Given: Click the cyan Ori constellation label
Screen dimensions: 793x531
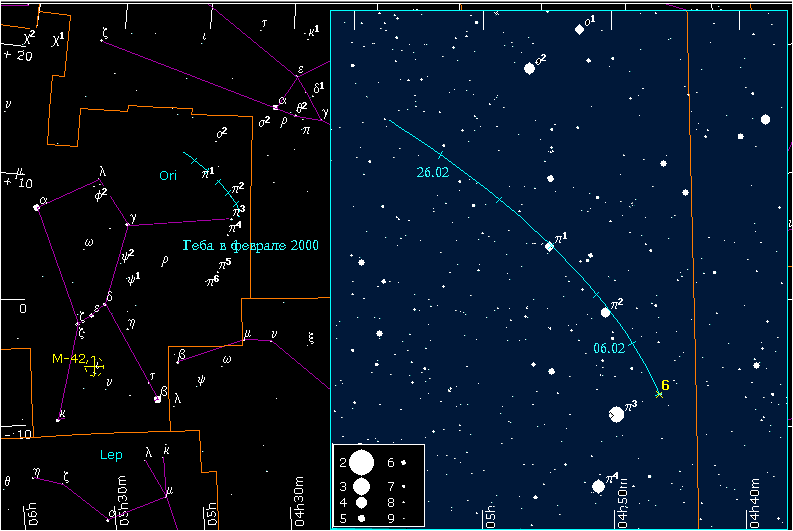Looking at the screenshot, I should point(167,175).
